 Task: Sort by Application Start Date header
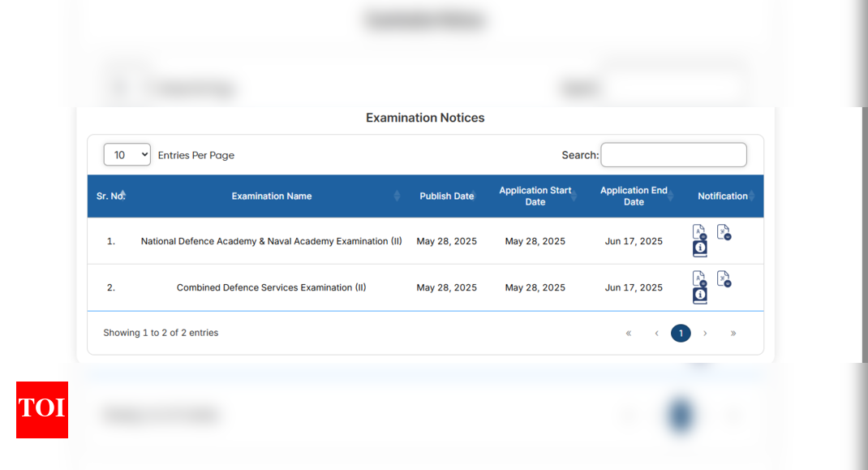click(535, 196)
